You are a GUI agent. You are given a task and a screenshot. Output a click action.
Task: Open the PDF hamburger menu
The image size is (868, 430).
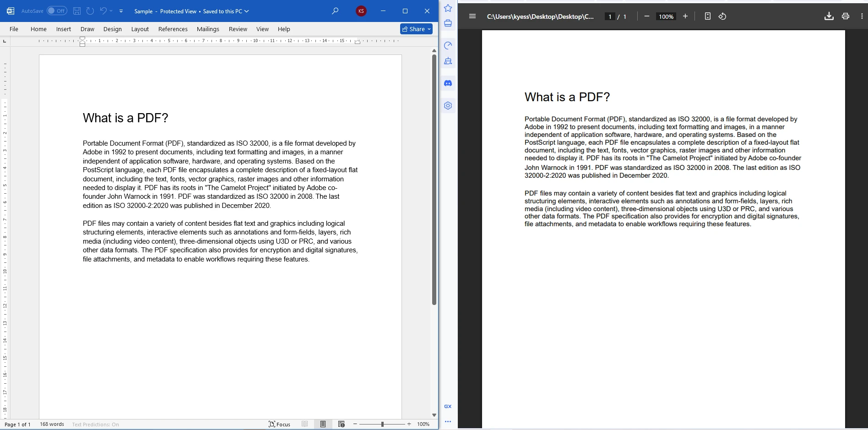point(472,16)
